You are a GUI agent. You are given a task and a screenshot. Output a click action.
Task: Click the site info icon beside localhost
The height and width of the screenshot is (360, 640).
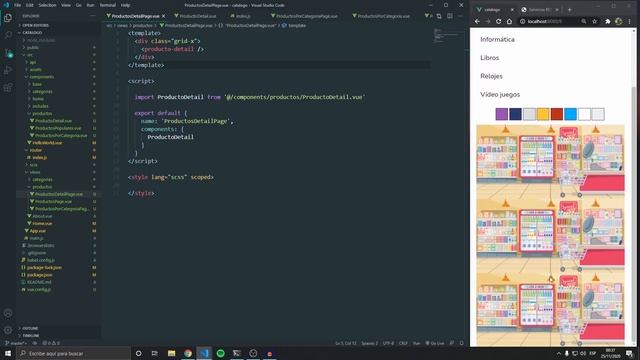tap(522, 21)
